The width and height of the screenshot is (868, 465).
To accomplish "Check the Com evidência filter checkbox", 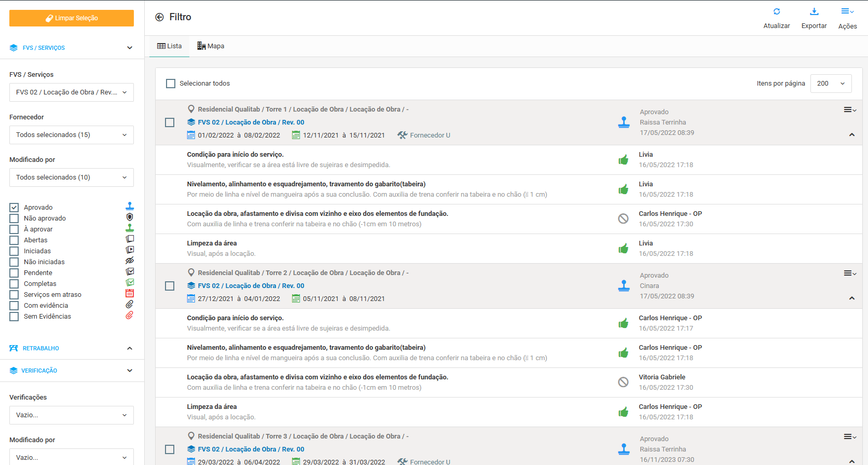I will tap(14, 306).
